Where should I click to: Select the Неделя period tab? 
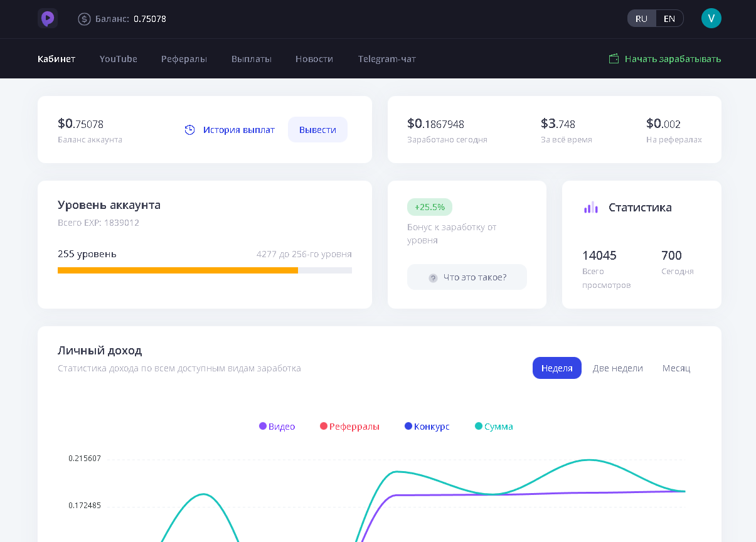pyautogui.click(x=557, y=368)
